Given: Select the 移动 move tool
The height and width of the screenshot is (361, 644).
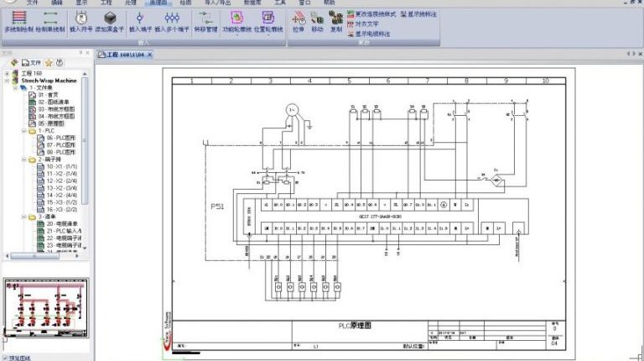Looking at the screenshot, I should (317, 21).
